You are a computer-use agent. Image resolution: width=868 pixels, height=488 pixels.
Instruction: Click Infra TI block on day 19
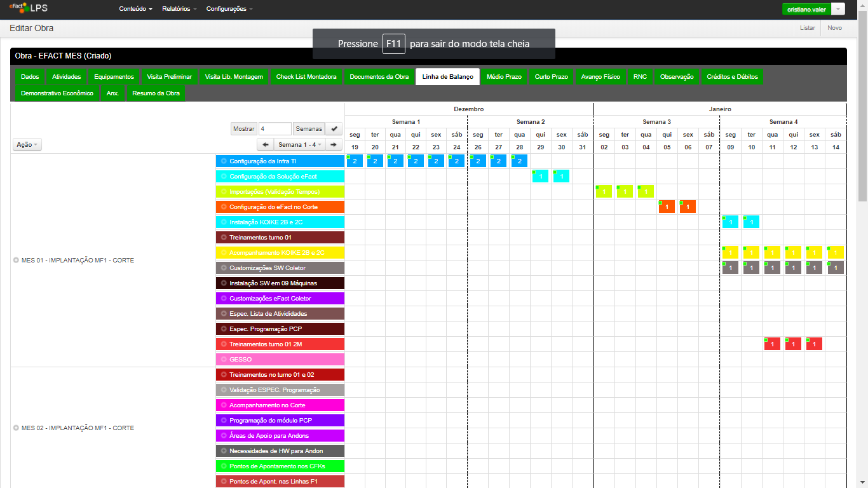(x=355, y=161)
